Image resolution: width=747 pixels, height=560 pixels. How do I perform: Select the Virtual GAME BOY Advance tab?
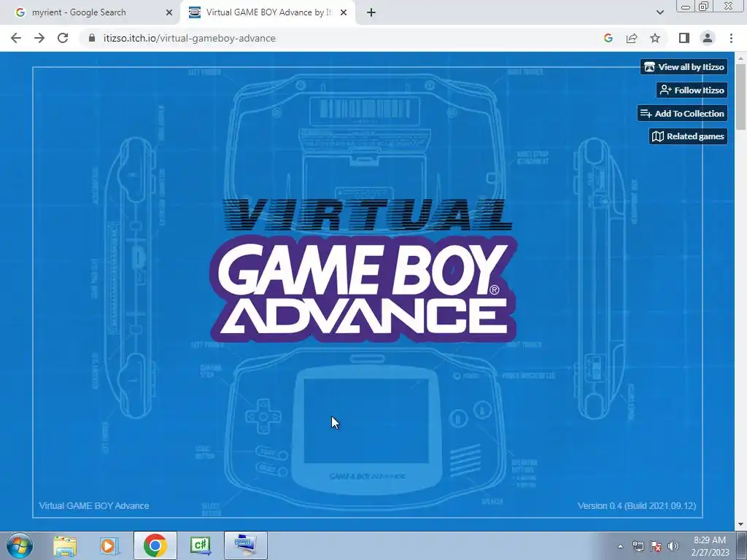(x=268, y=12)
